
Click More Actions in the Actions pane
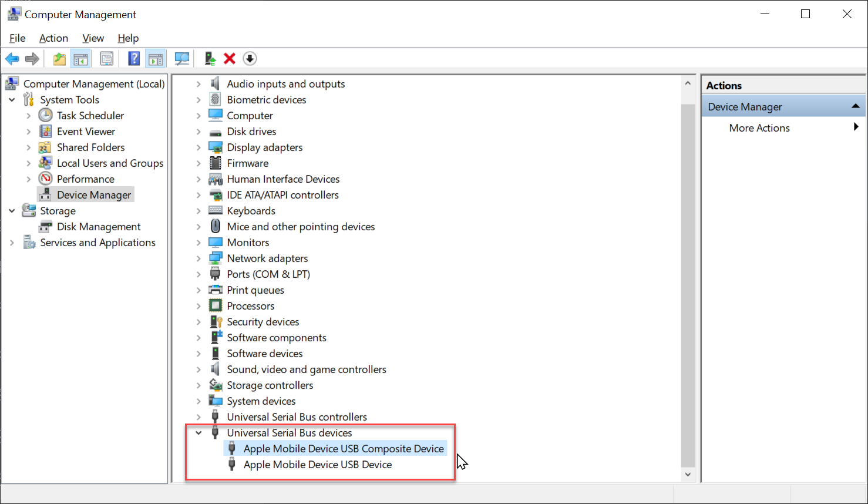coord(759,128)
